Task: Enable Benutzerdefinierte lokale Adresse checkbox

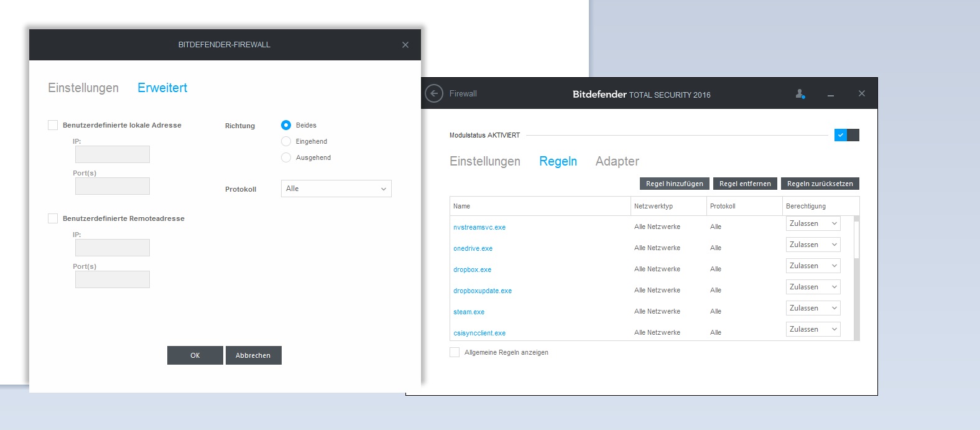Action: click(x=53, y=125)
